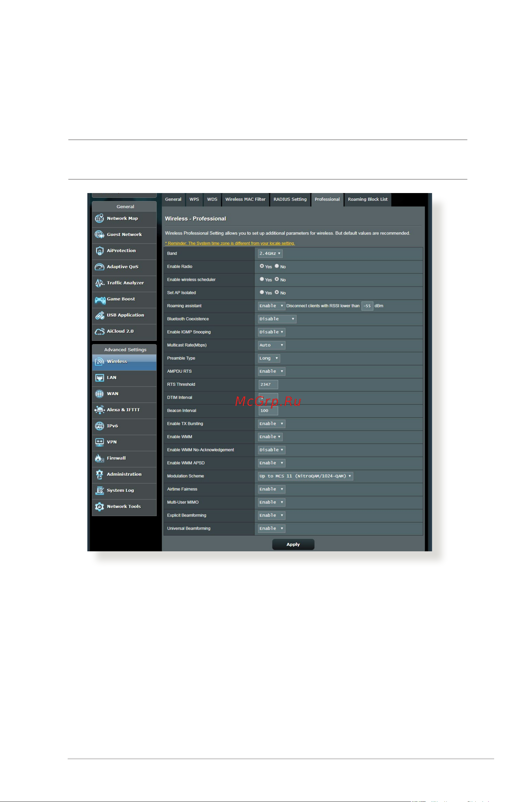532x802 pixels.
Task: Click the Administration gear icon
Action: click(x=99, y=474)
